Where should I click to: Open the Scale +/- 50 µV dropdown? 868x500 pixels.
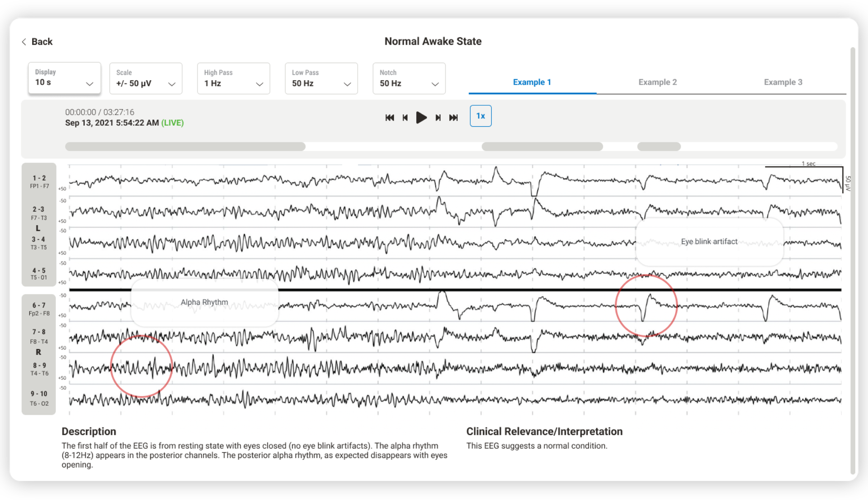coord(146,79)
